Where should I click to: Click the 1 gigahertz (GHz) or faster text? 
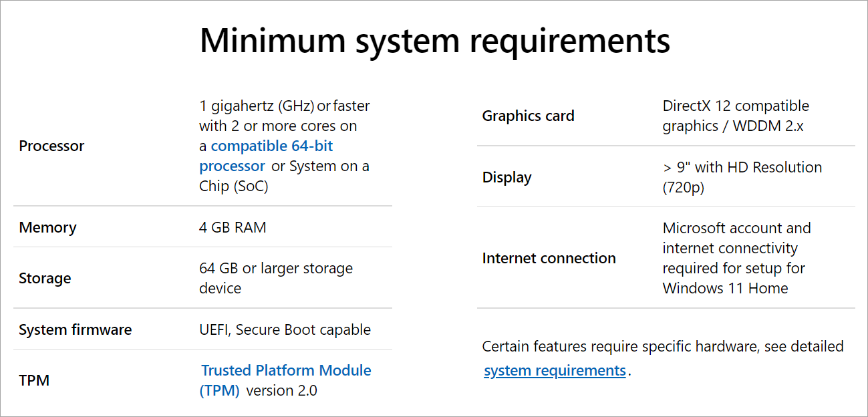(x=285, y=106)
